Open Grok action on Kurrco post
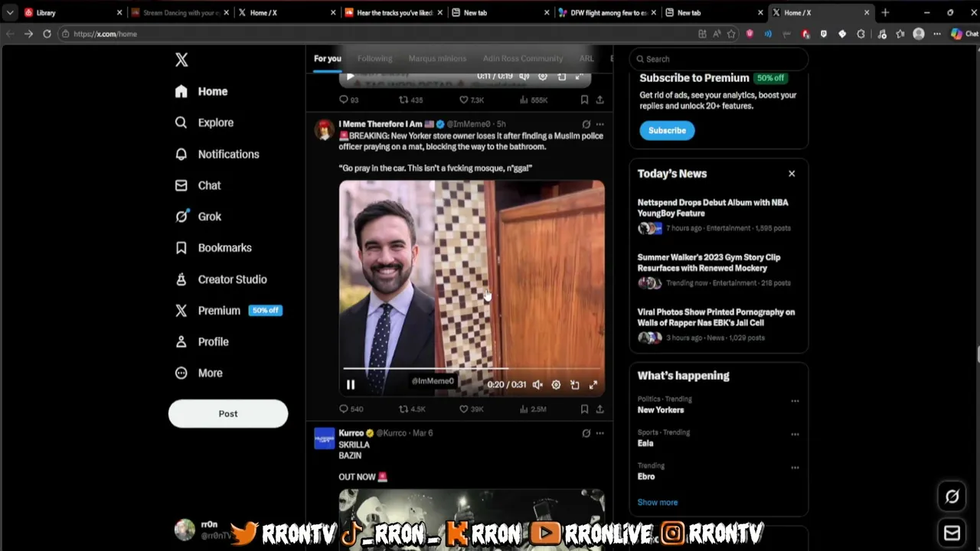The width and height of the screenshot is (980, 551). point(586,433)
